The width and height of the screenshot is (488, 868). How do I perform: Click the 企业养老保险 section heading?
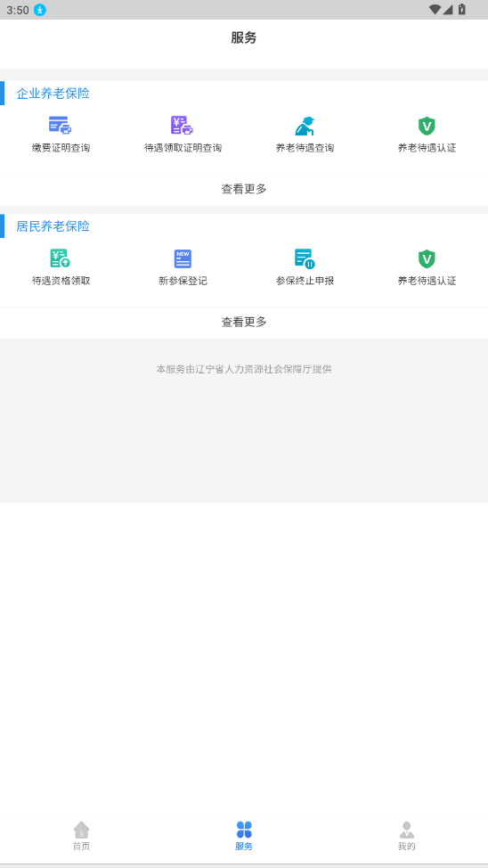(x=53, y=94)
